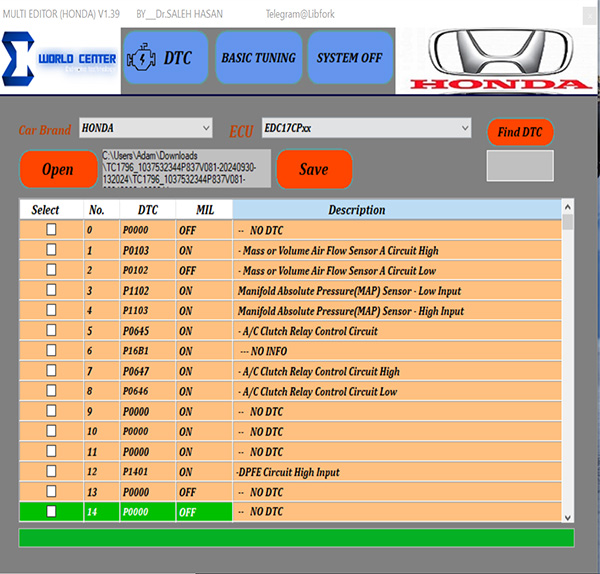The width and height of the screenshot is (600, 574).
Task: Click the World Center sigma logo
Action: point(18,59)
